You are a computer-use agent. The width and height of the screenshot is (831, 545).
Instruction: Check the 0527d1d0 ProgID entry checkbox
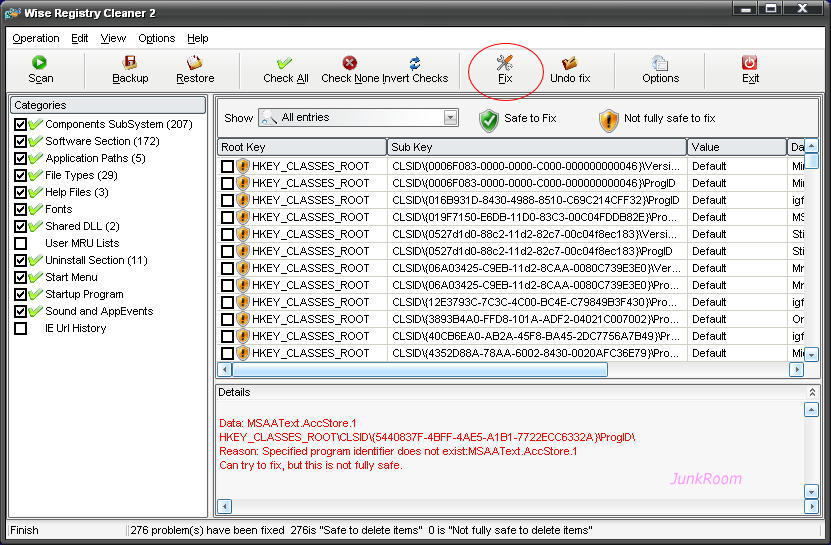click(227, 251)
